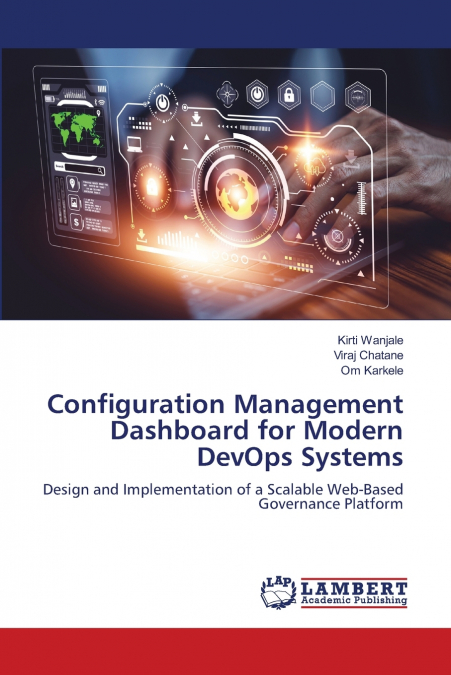Viewport: 451px width, 675px height.
Task: Click the cover photo of holographic dashboard
Action: pyautogui.click(x=226, y=184)
